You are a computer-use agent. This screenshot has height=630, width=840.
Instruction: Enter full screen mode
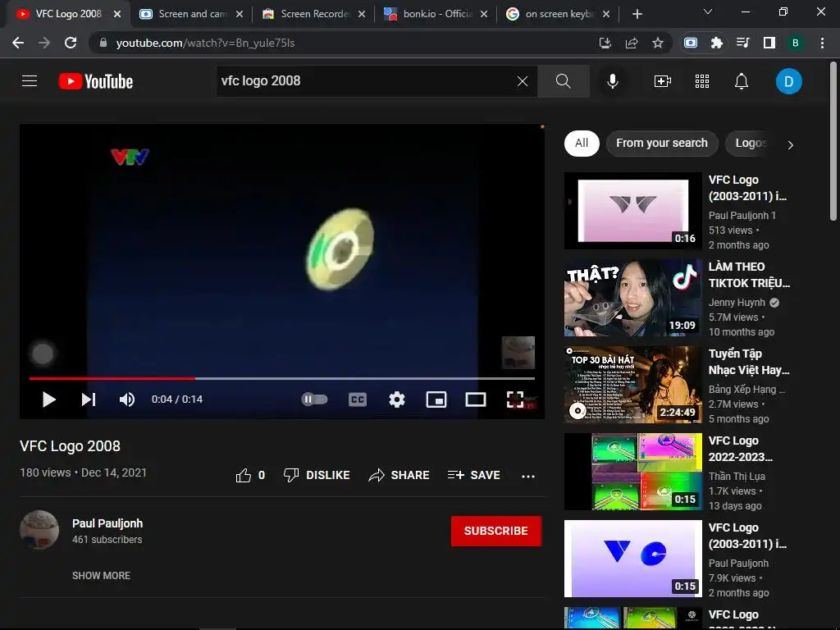click(515, 399)
